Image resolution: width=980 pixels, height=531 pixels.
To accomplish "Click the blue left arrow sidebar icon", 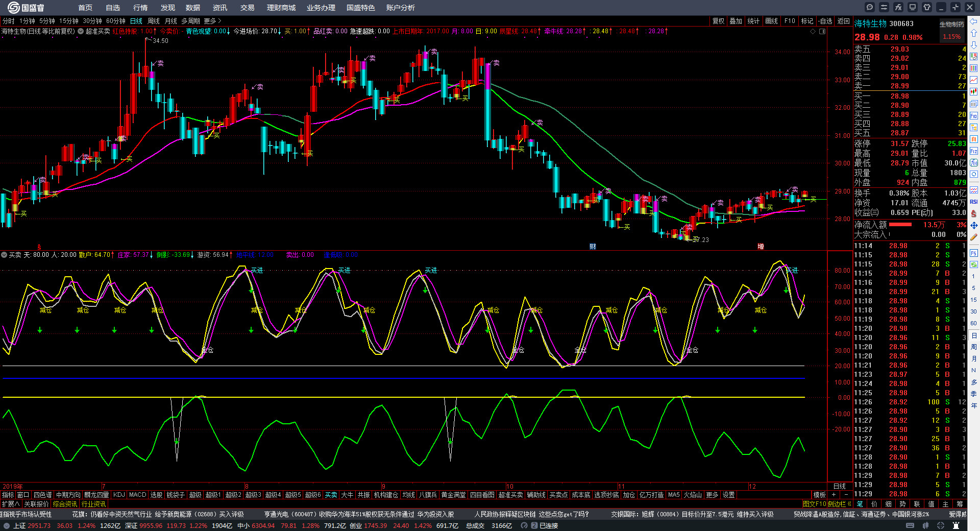I will (x=974, y=21).
